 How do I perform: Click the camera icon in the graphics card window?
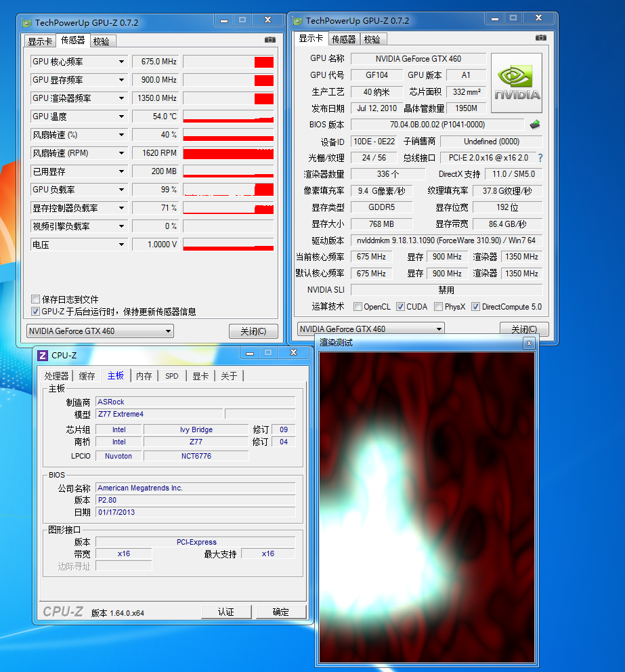tap(540, 38)
